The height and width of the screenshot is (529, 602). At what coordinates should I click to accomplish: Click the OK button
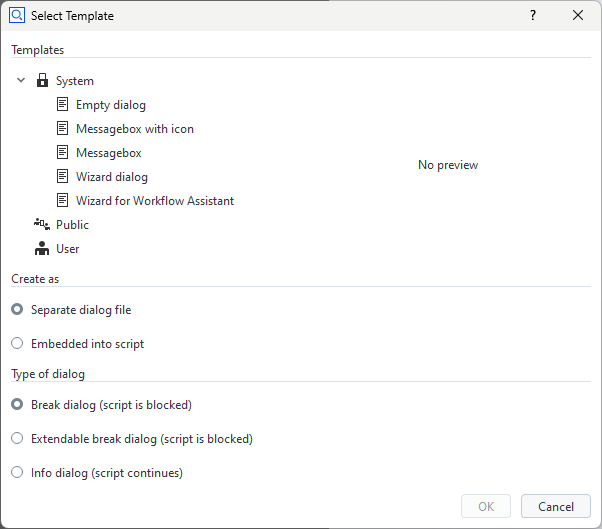tap(486, 507)
